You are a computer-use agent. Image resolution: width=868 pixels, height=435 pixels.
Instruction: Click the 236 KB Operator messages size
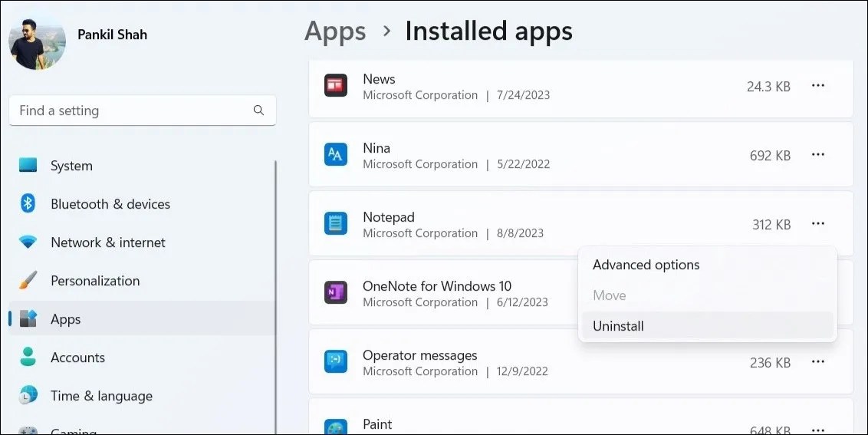click(770, 363)
